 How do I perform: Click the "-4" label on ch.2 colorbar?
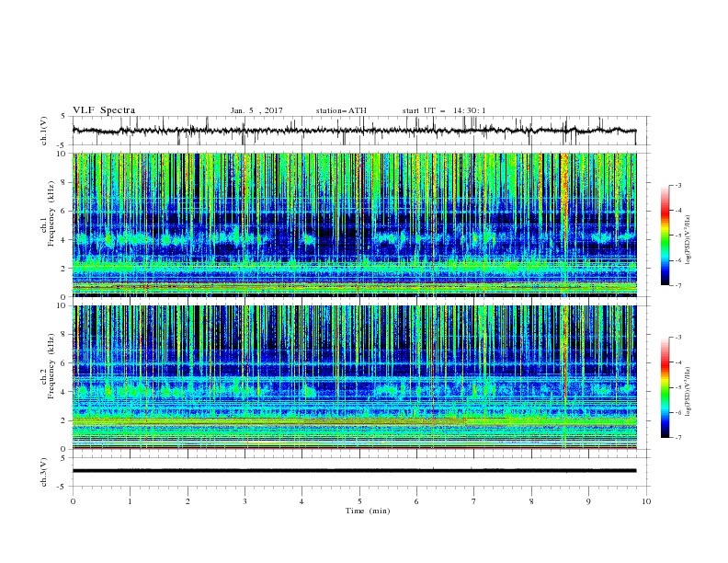tap(678, 362)
